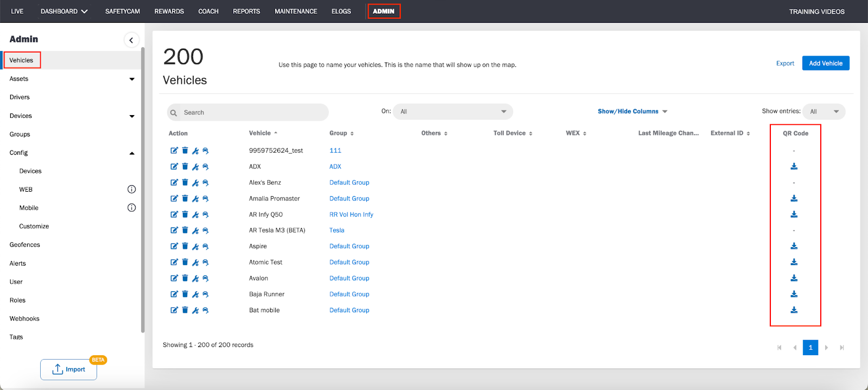Sort table by Group column
This screenshot has height=390, width=868.
point(341,133)
